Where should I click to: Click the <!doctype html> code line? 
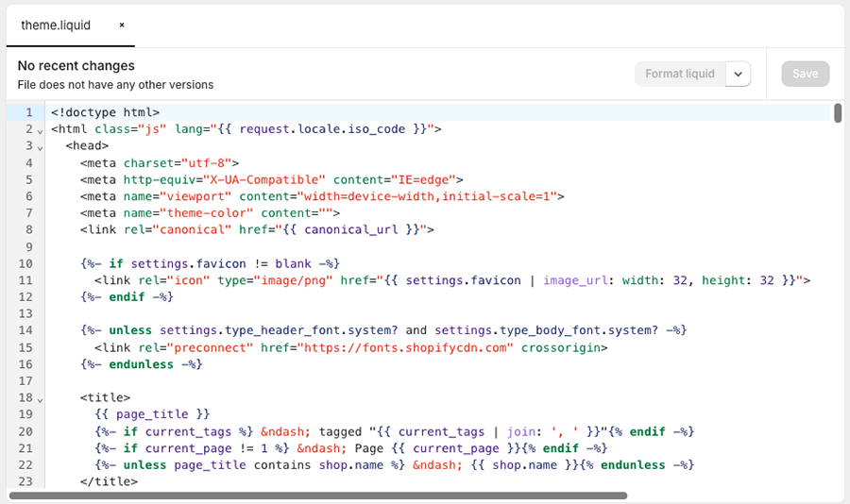click(105, 112)
